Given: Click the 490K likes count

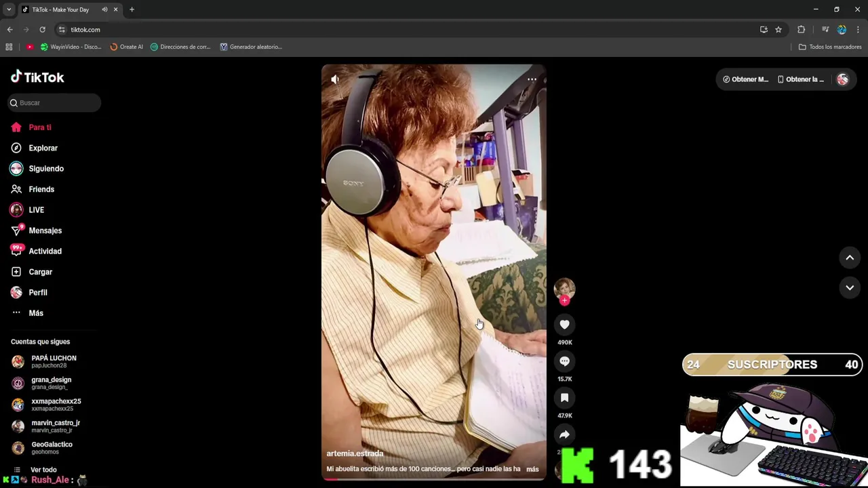Looking at the screenshot, I should [565, 343].
